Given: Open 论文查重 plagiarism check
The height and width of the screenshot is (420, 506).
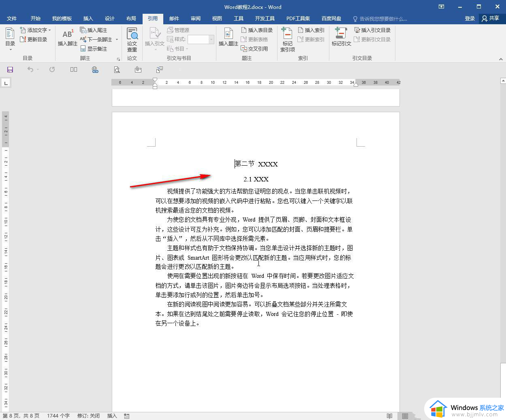Looking at the screenshot, I should pyautogui.click(x=132, y=39).
